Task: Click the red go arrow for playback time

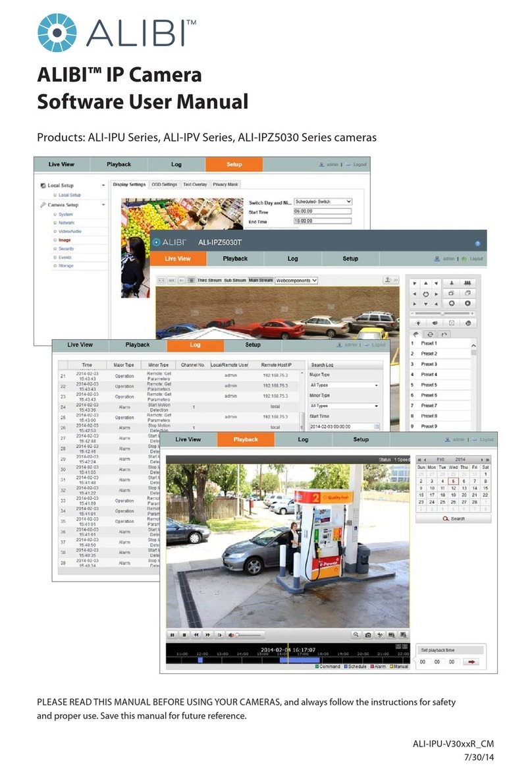Action: 471,662
